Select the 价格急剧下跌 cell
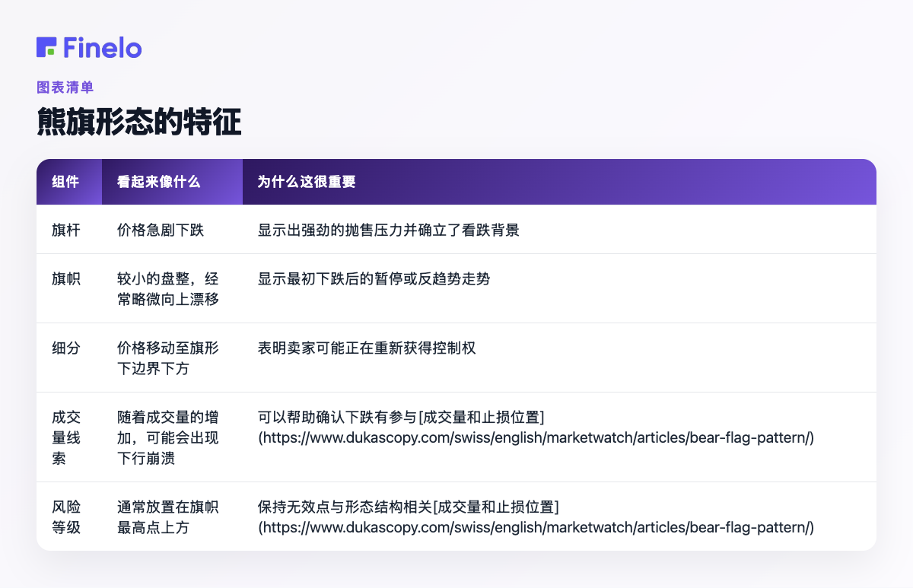 tap(172, 230)
